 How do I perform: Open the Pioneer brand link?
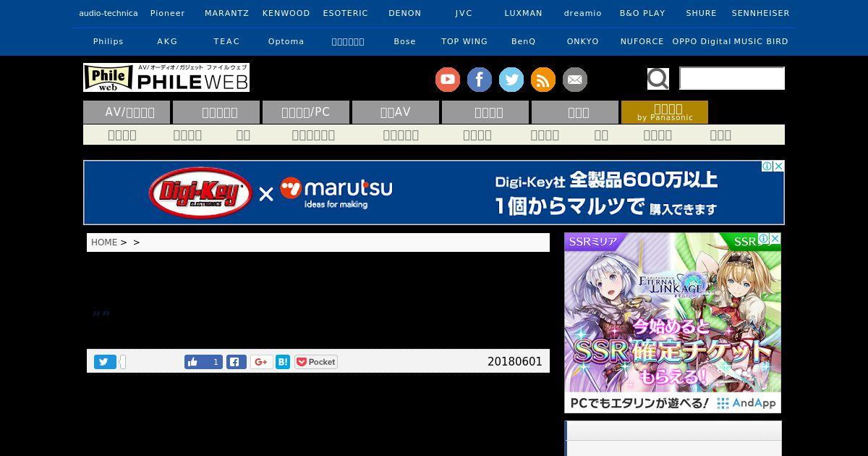click(x=168, y=13)
